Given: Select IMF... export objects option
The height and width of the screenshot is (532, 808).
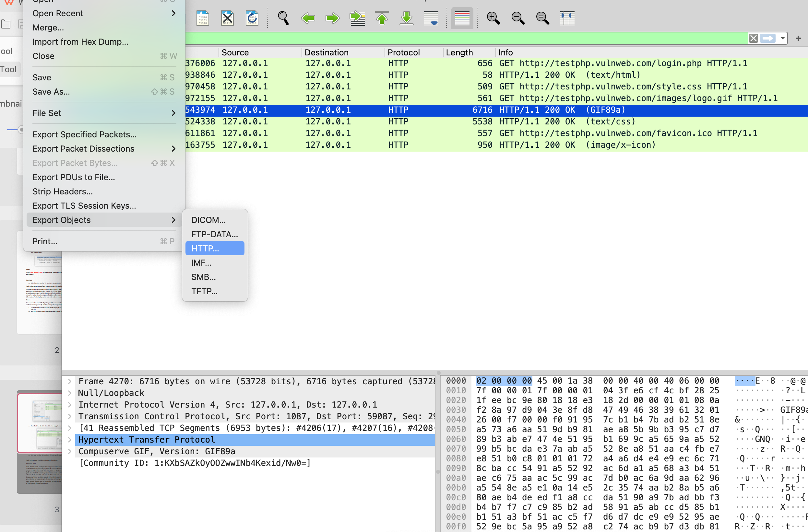Looking at the screenshot, I should point(215,263).
